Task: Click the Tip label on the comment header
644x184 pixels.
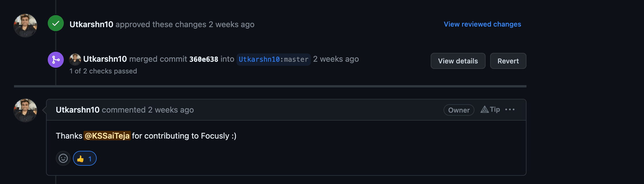Action: click(x=495, y=109)
